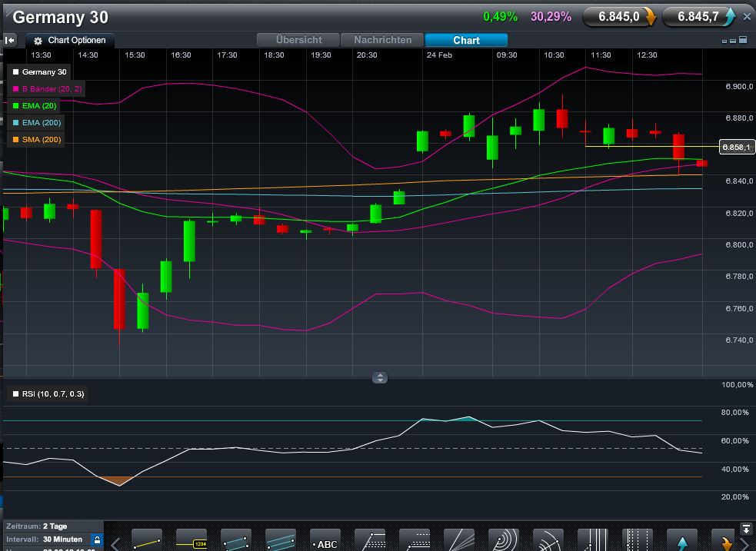Toggle the EMA (200) indicator visibility
Viewport: 756px width, 551px height.
pyautogui.click(x=35, y=123)
